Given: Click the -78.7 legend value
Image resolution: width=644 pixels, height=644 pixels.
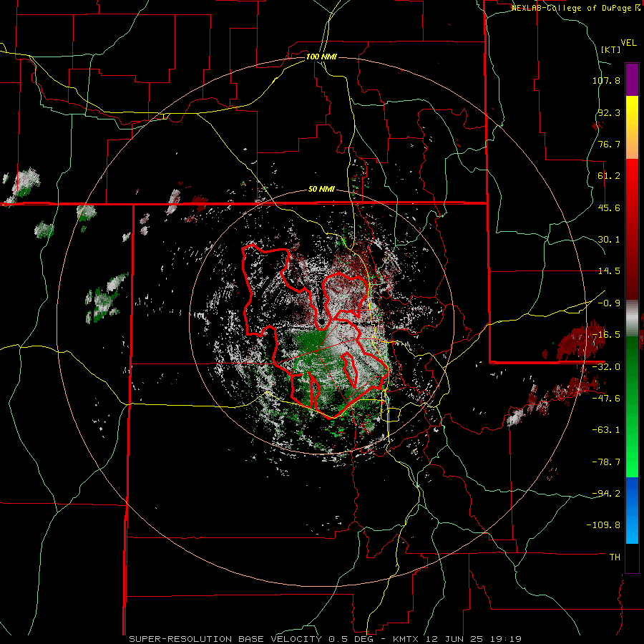Looking at the screenshot, I should point(606,462).
